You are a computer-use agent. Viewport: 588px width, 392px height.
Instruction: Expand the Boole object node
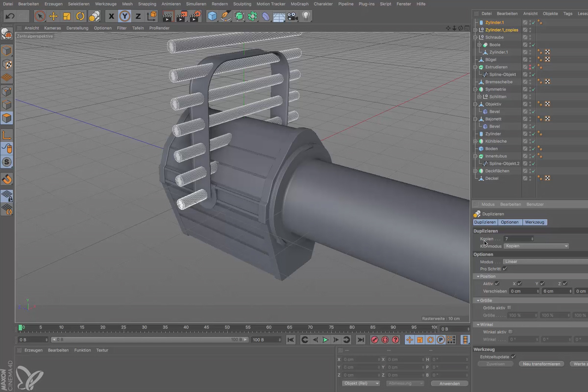coord(480,45)
